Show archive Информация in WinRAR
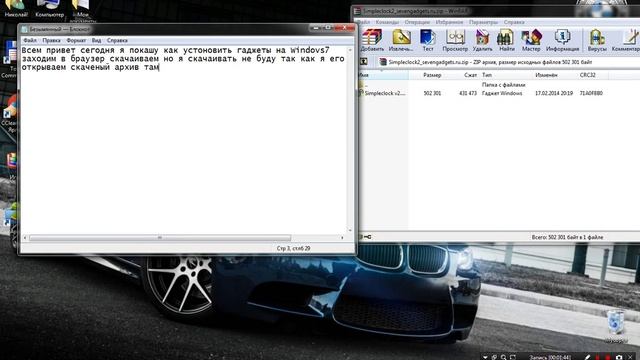Viewport: 640px width, 360px height. (x=562, y=40)
